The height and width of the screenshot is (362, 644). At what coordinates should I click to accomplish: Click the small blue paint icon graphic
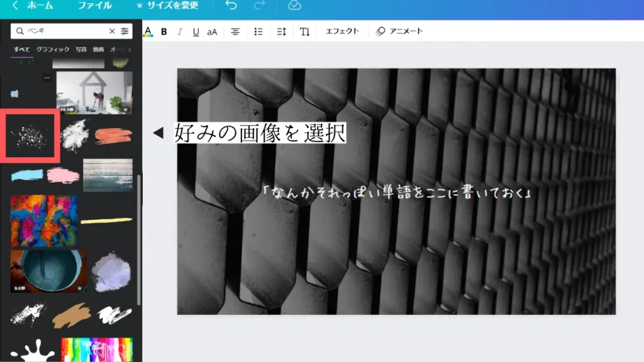coord(15,94)
